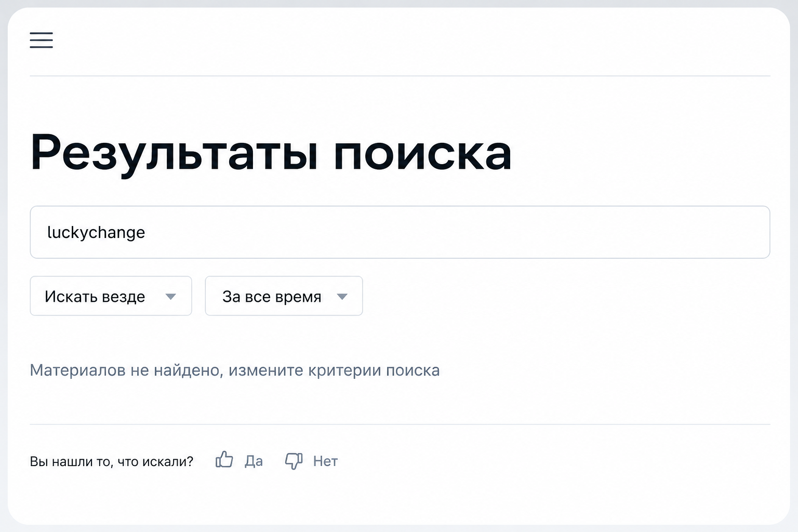Select the text 'Искать везде'
The width and height of the screenshot is (798, 532).
coord(95,297)
